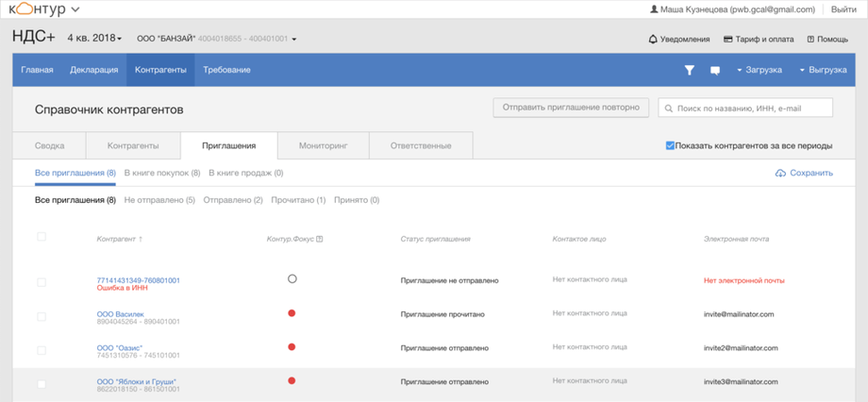Click red Фокус indicator for ООО Василек

click(x=292, y=312)
